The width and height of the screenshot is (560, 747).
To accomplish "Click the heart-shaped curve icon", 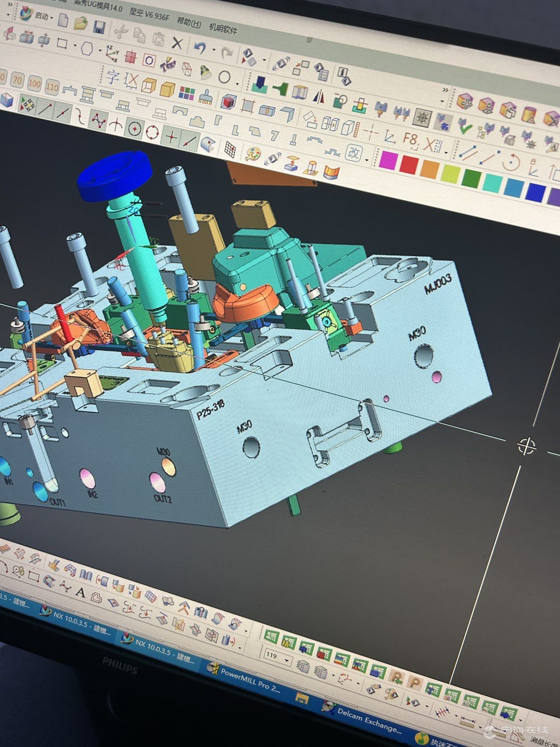I will click(96, 597).
